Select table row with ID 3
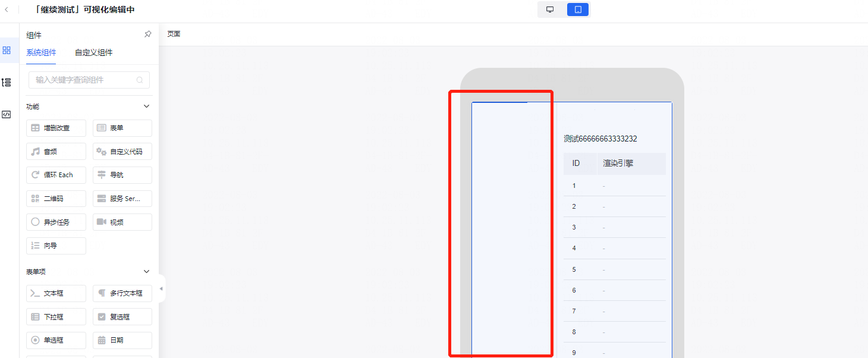 coord(615,227)
